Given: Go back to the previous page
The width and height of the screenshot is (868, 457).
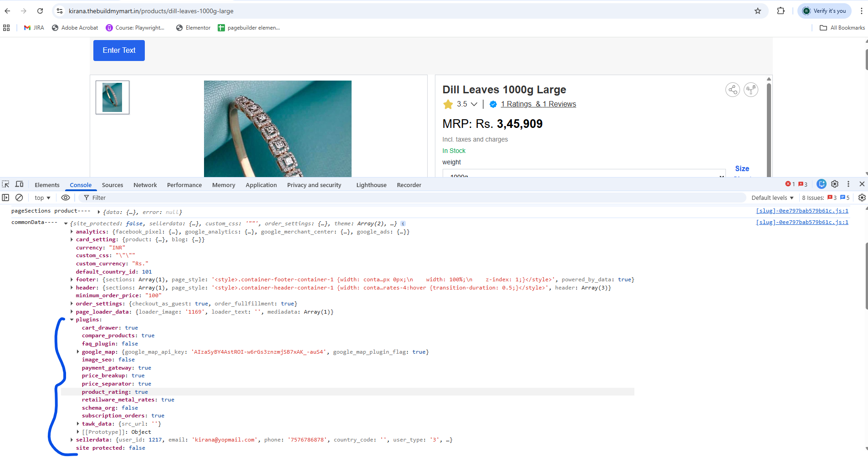Looking at the screenshot, I should point(7,11).
